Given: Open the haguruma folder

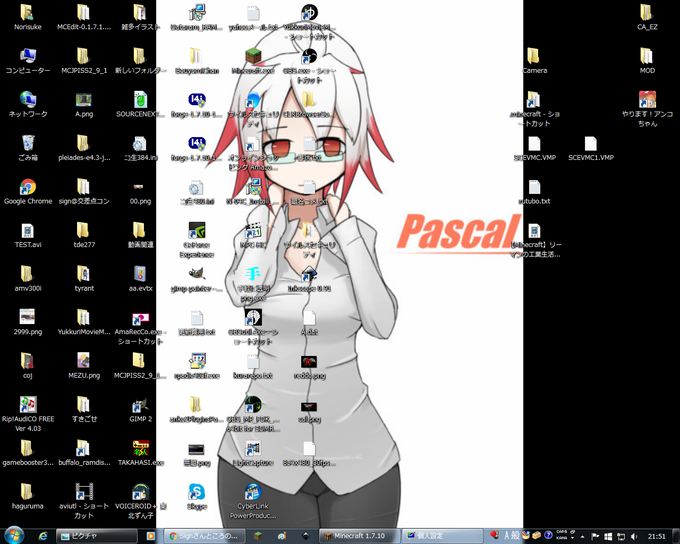Looking at the screenshot, I should click(x=28, y=497).
